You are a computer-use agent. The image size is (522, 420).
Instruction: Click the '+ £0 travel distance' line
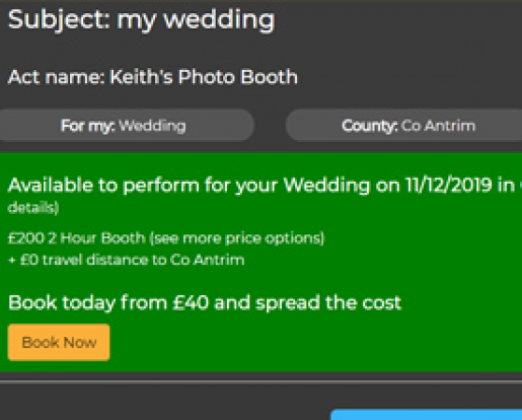[126, 259]
